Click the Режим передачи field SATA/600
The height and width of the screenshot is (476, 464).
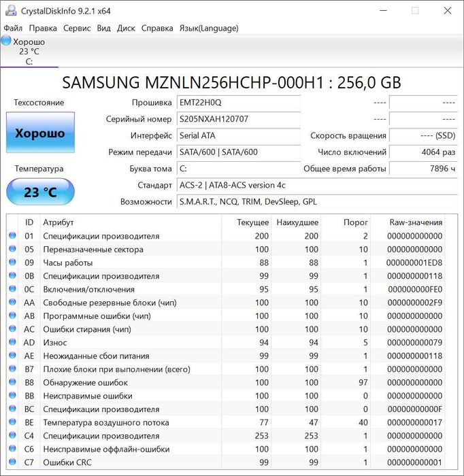click(x=239, y=152)
